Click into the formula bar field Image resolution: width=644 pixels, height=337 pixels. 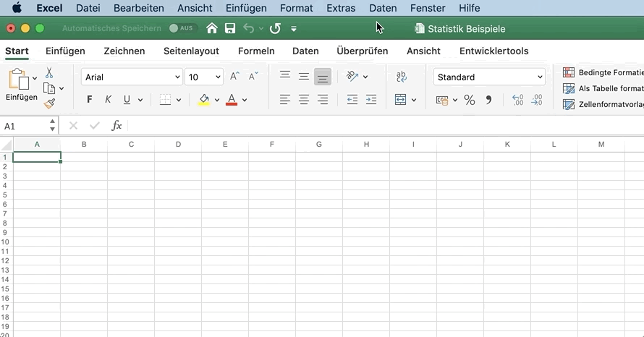(386, 126)
